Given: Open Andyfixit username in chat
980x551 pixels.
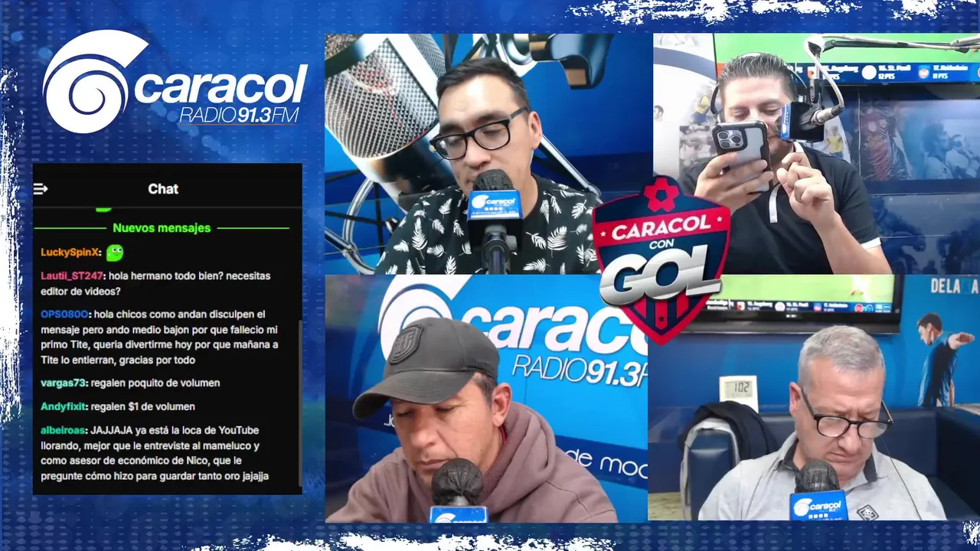Looking at the screenshot, I should click(x=64, y=406).
